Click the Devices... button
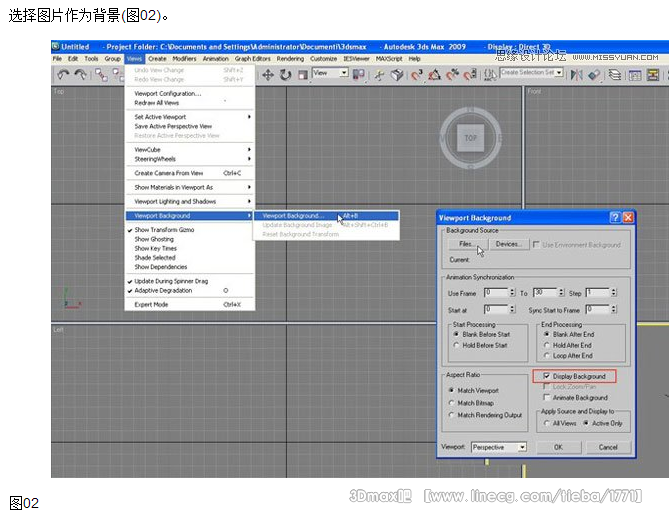Viewport: 671px width, 513px height. [508, 244]
